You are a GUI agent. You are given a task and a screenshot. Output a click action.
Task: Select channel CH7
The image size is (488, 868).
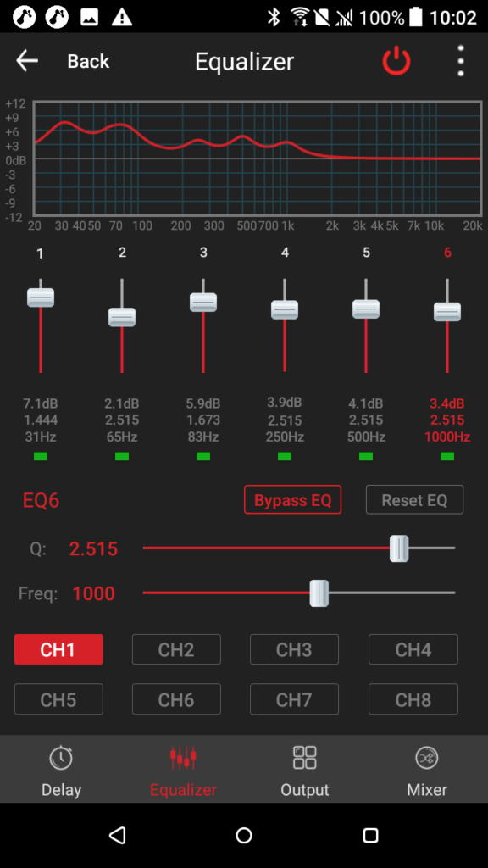click(x=294, y=699)
